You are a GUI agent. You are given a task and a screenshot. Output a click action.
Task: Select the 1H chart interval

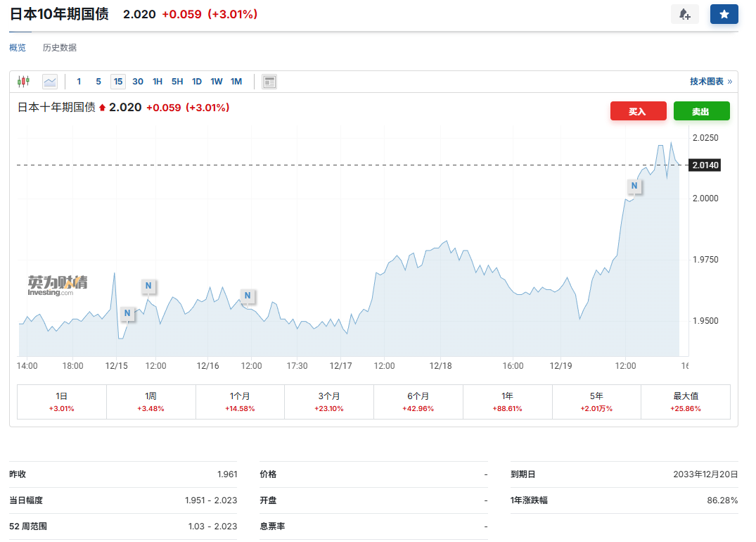(x=158, y=82)
